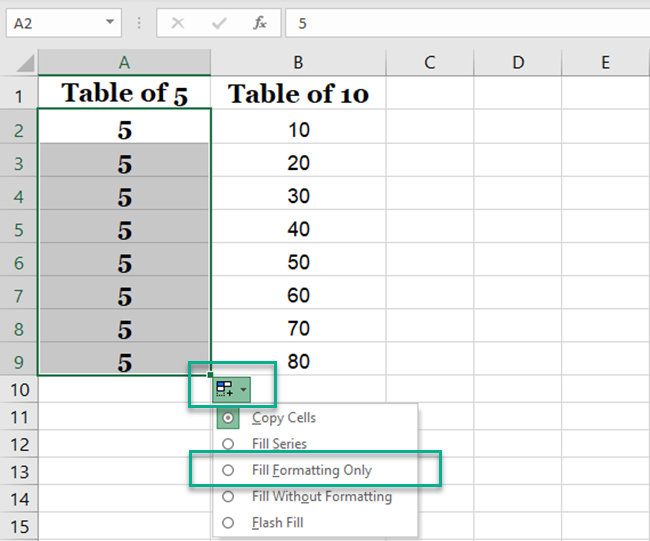Select column A header
This screenshot has width=650, height=541.
[124, 62]
